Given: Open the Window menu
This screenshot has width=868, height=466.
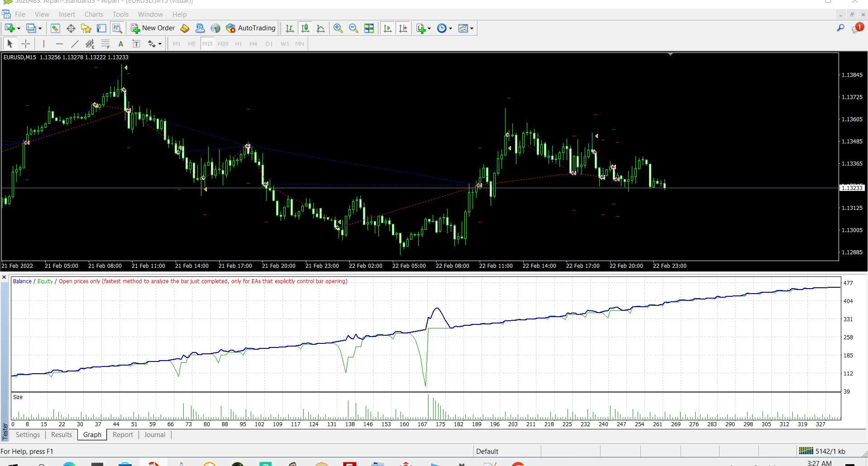Looking at the screenshot, I should click(x=150, y=14).
